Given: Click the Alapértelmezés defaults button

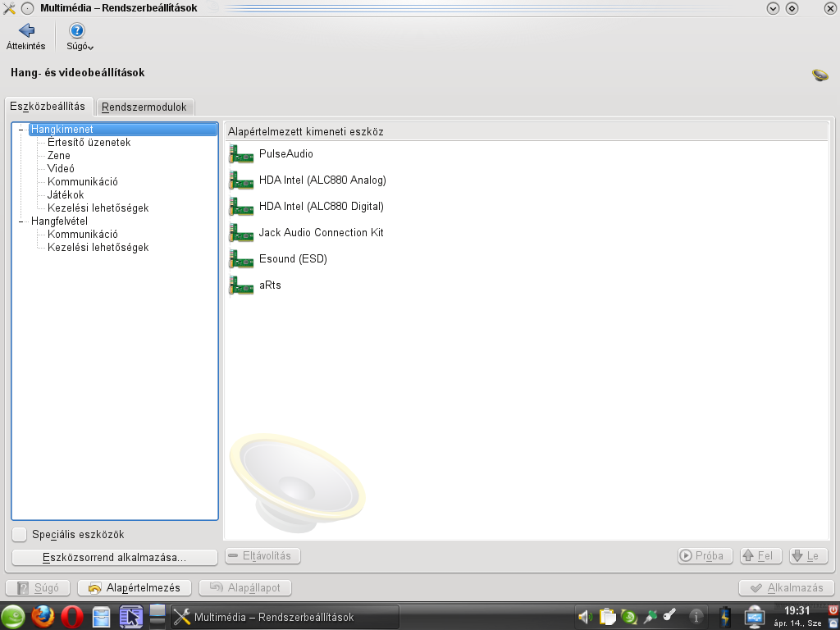Looking at the screenshot, I should click(135, 587).
